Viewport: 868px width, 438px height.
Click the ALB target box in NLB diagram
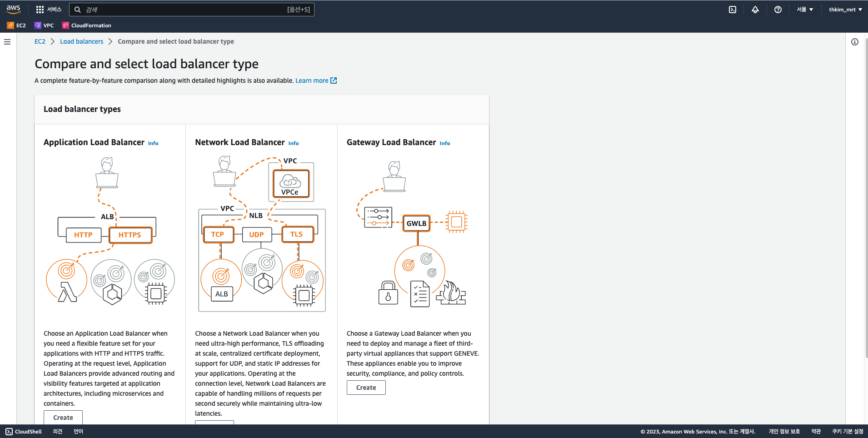tap(222, 294)
